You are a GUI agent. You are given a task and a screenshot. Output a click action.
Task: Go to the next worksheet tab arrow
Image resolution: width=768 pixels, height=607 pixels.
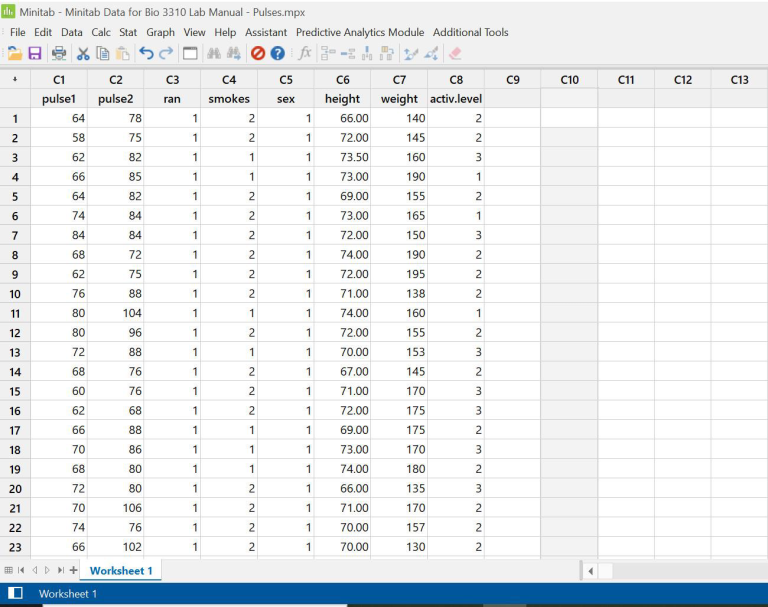pos(47,570)
